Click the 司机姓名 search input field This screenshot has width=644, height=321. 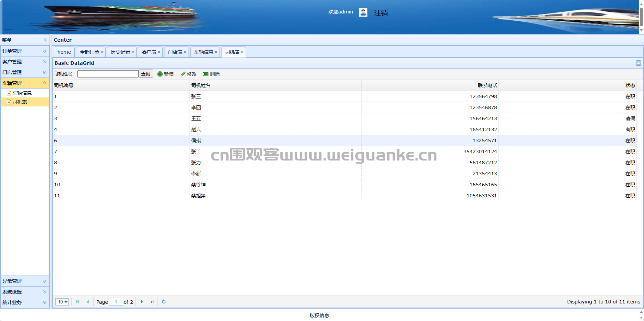[x=108, y=74]
